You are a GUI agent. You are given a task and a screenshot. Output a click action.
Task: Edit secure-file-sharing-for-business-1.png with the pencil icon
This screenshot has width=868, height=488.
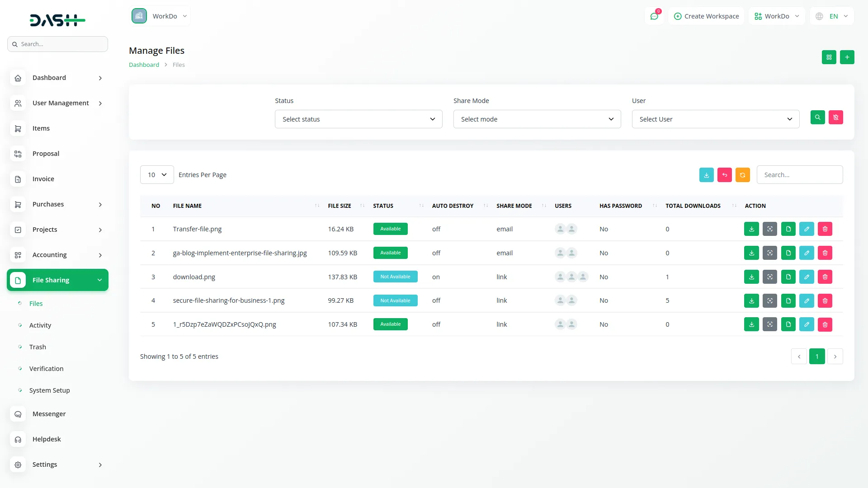[807, 300]
